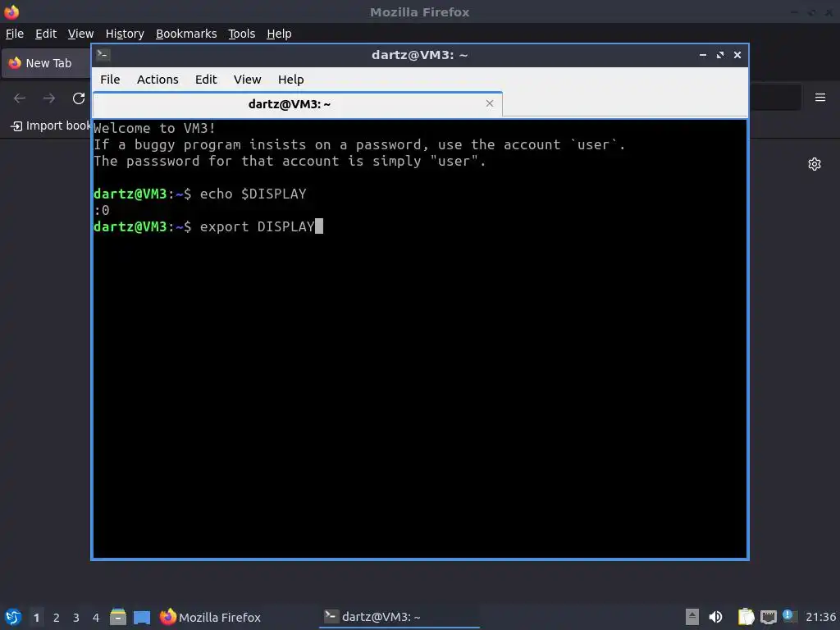Switch to workspace 2
The image size is (840, 630).
pos(57,618)
